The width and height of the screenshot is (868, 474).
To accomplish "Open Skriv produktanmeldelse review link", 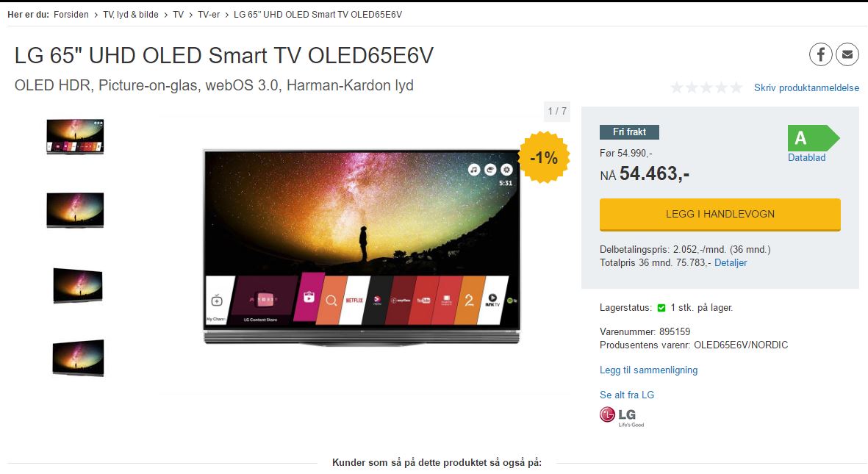I will (806, 88).
